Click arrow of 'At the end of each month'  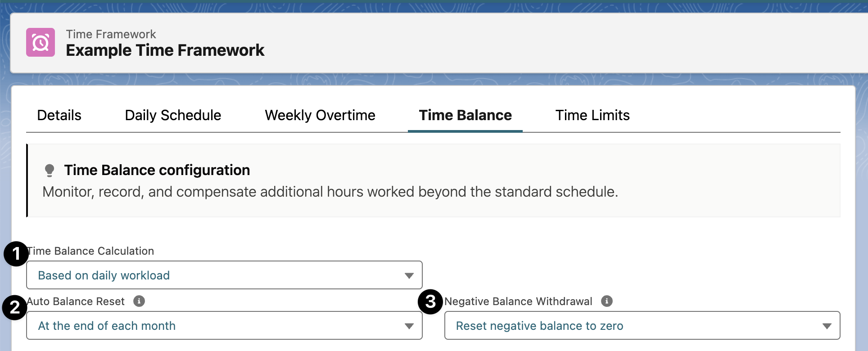pos(409,326)
